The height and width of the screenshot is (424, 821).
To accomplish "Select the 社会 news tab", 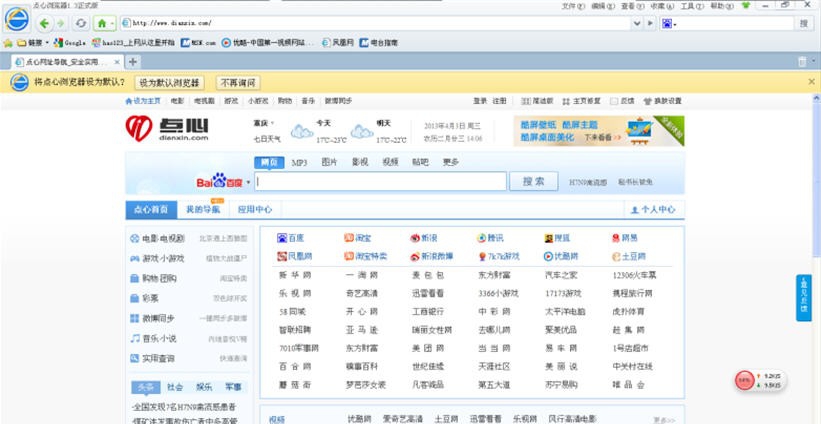I will (175, 387).
